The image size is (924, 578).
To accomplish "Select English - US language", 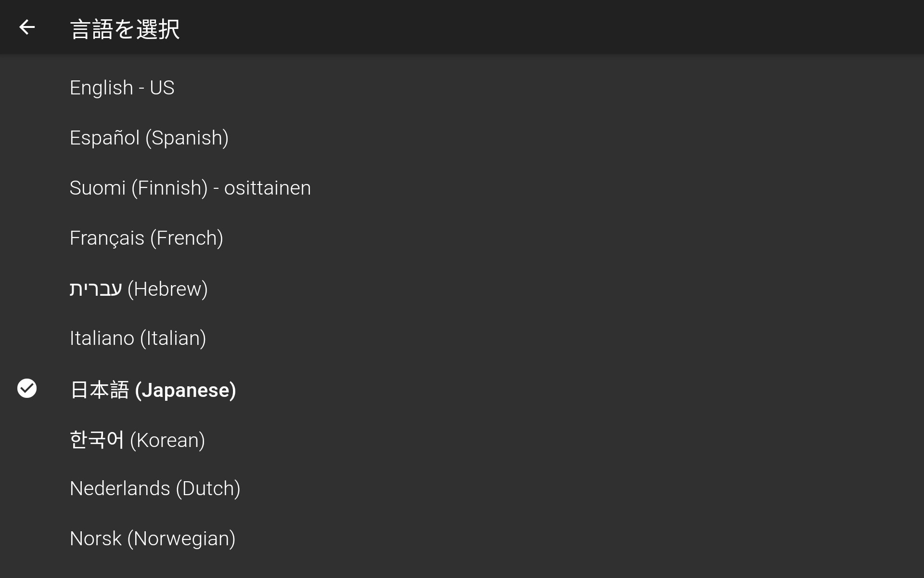I will (x=462, y=88).
